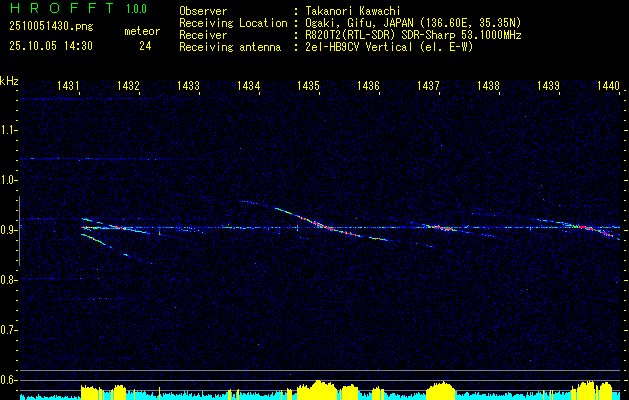The width and height of the screenshot is (629, 400).
Task: Click receiver text R820T2(RTL-SDR) SDR-Sharp 53.1000MHz
Action: click(413, 35)
